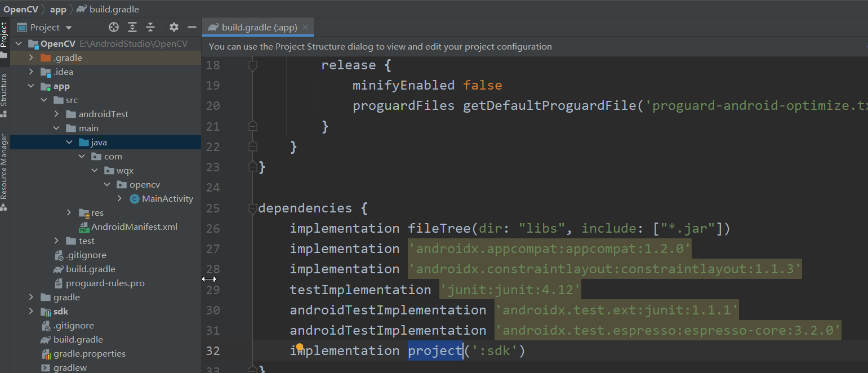Image resolution: width=868 pixels, height=373 pixels.
Task: Open the Project view type dropdown
Action: [x=69, y=28]
